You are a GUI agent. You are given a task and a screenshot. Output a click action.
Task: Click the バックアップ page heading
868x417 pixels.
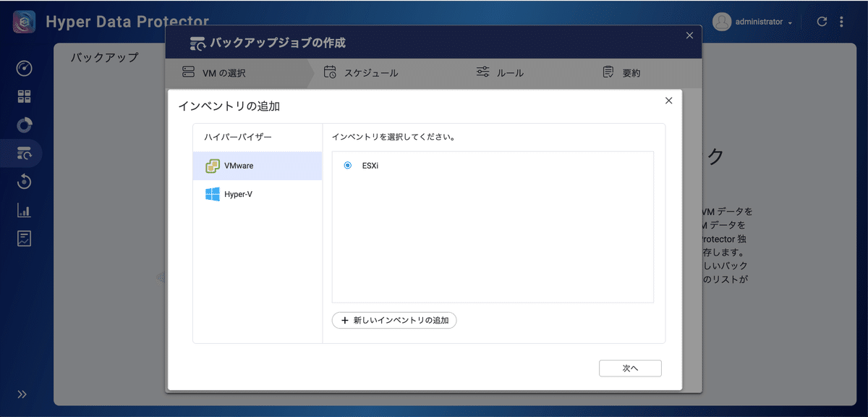104,57
